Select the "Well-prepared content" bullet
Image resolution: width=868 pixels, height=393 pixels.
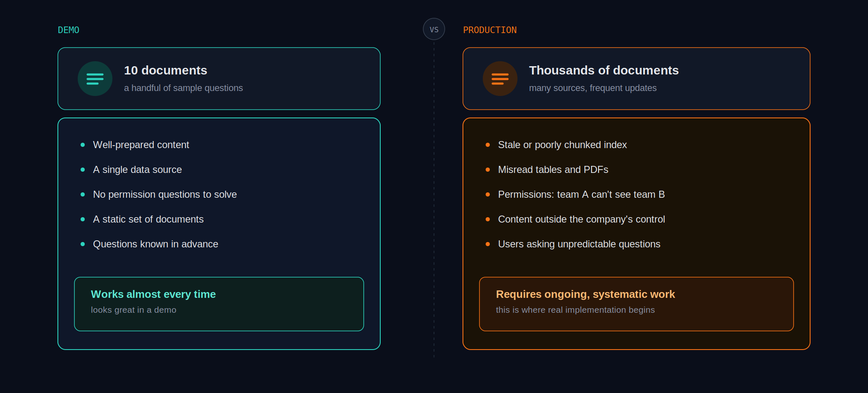click(x=141, y=145)
